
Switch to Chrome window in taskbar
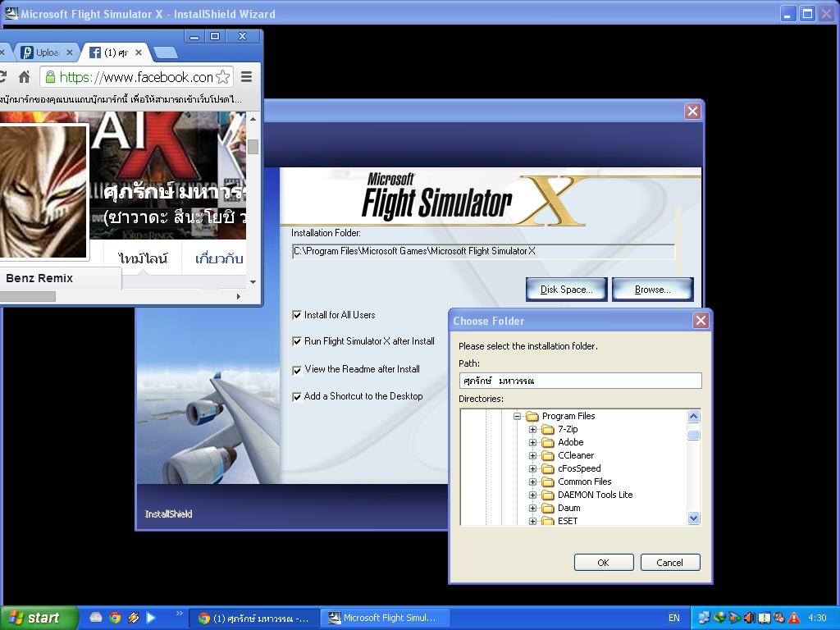pyautogui.click(x=254, y=619)
